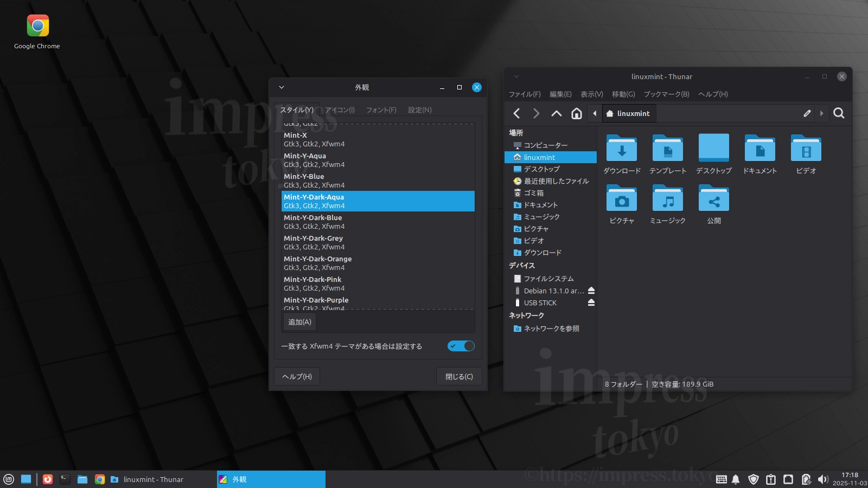The width and height of the screenshot is (868, 488).
Task: Click the 外観 taskbar window button
Action: pos(271,479)
